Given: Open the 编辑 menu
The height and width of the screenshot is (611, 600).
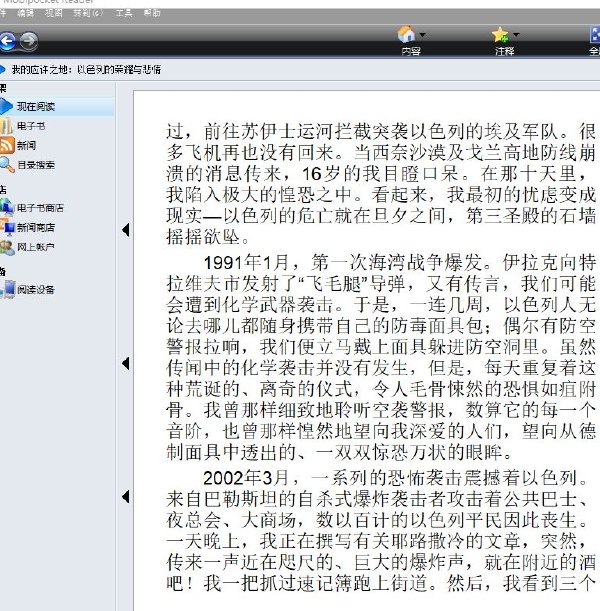Looking at the screenshot, I should (x=26, y=13).
